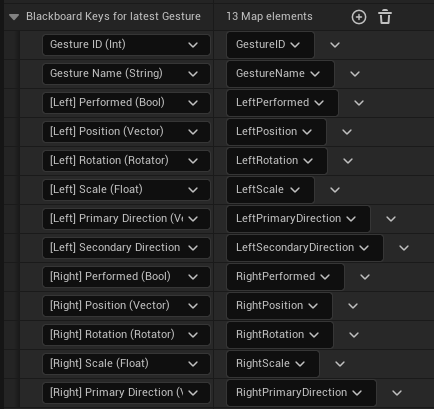Open the RightPosition value dropdown
Viewport: 434px width, 409px height.
click(x=279, y=306)
